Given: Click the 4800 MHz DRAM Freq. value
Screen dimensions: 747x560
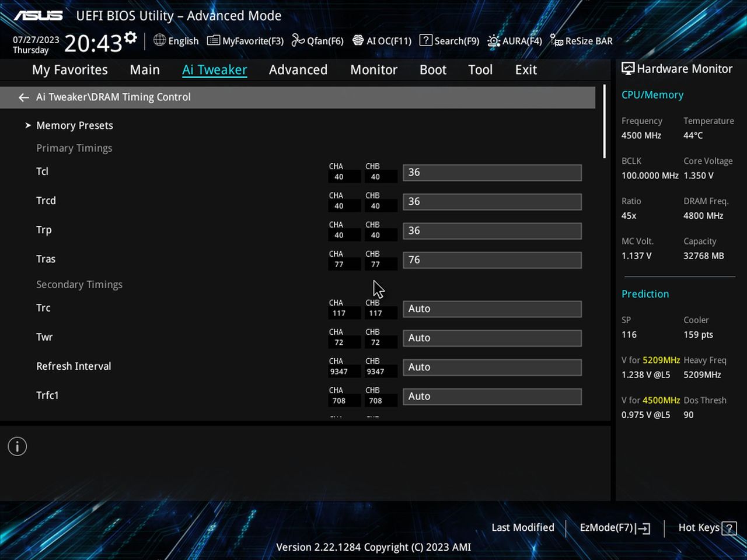Looking at the screenshot, I should [x=703, y=216].
